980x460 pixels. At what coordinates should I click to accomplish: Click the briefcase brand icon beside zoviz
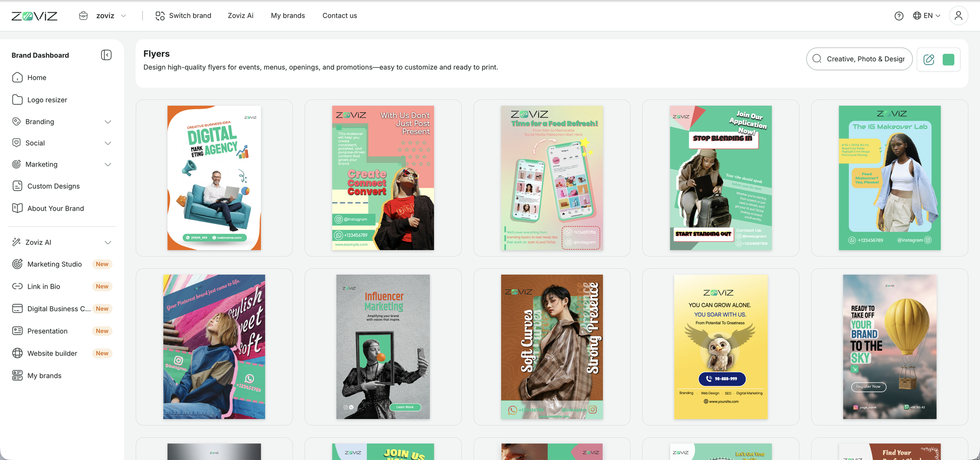[x=83, y=16]
